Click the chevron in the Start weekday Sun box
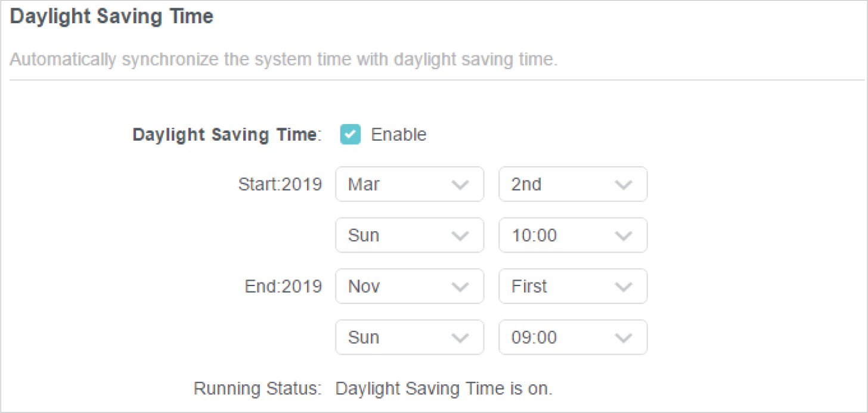Image resolution: width=868 pixels, height=413 pixels. click(460, 236)
